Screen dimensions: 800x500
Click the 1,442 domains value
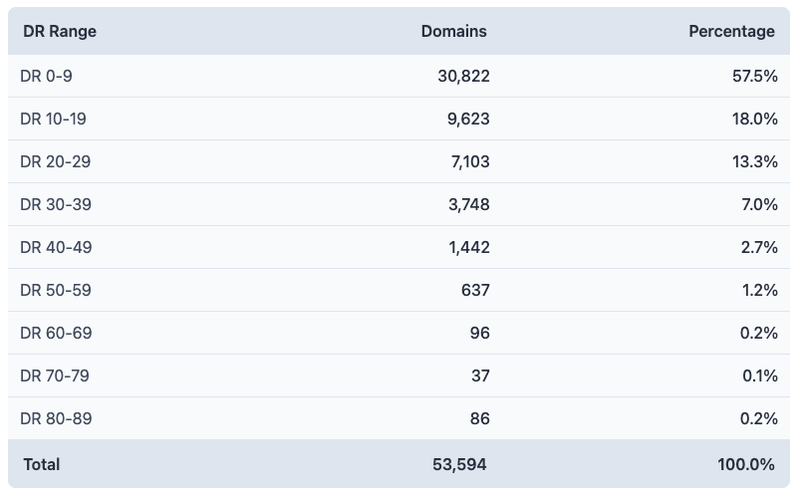(x=469, y=247)
